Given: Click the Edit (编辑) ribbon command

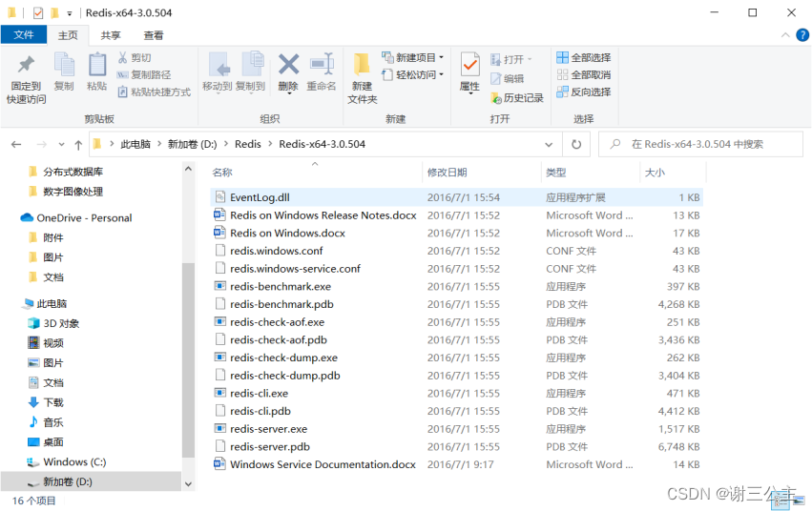Looking at the screenshot, I should coord(507,78).
